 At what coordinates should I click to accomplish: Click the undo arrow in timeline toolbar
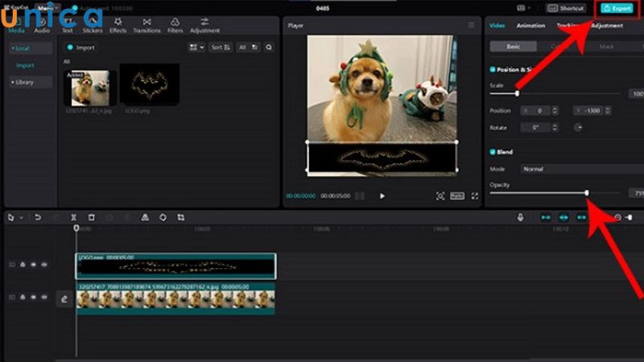click(37, 217)
